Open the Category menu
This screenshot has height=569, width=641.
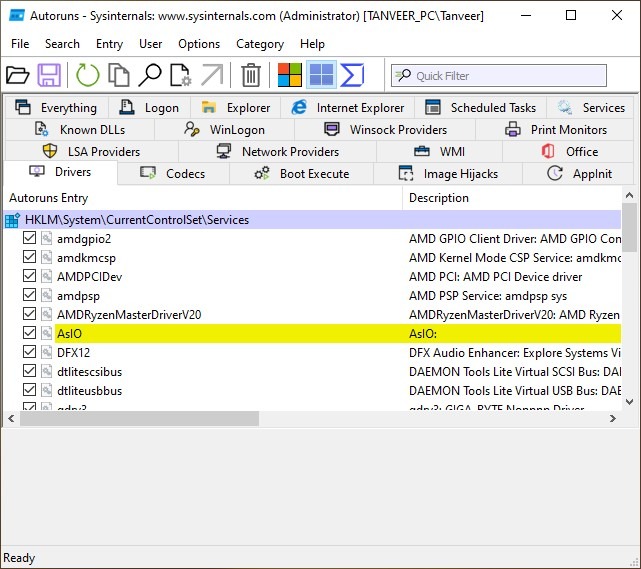coord(260,44)
